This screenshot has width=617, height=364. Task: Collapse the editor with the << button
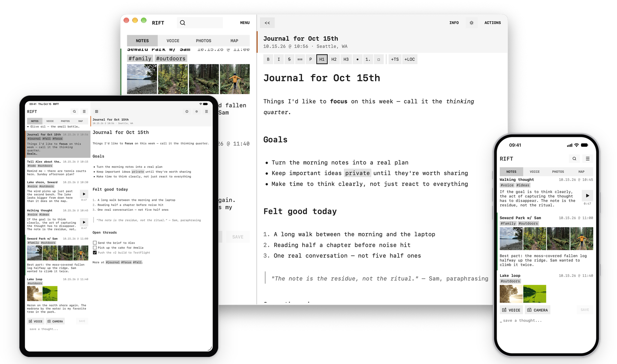pyautogui.click(x=267, y=23)
